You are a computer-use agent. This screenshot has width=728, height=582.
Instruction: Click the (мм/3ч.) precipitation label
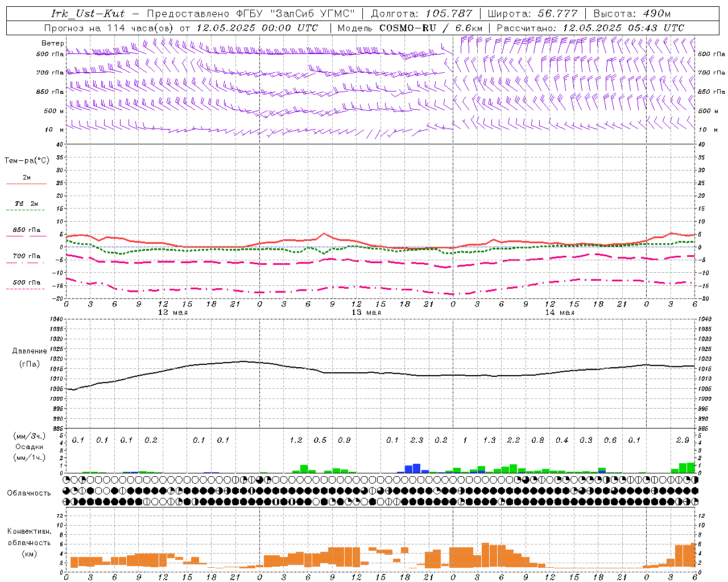(x=30, y=436)
